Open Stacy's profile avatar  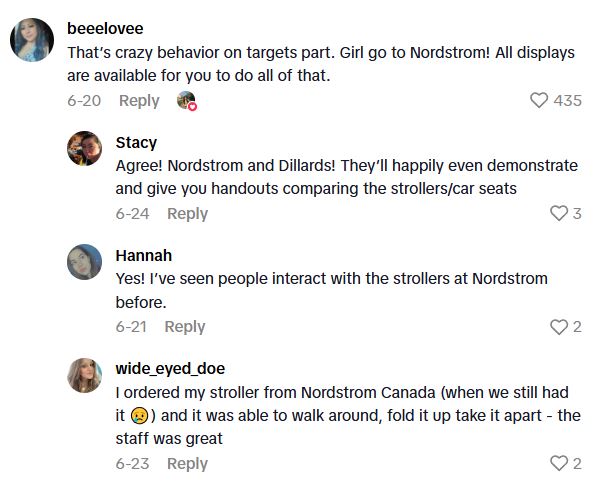[x=84, y=149]
